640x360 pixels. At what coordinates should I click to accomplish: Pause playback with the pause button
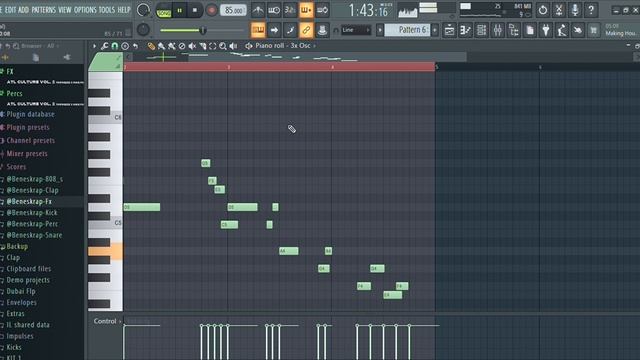coord(179,11)
